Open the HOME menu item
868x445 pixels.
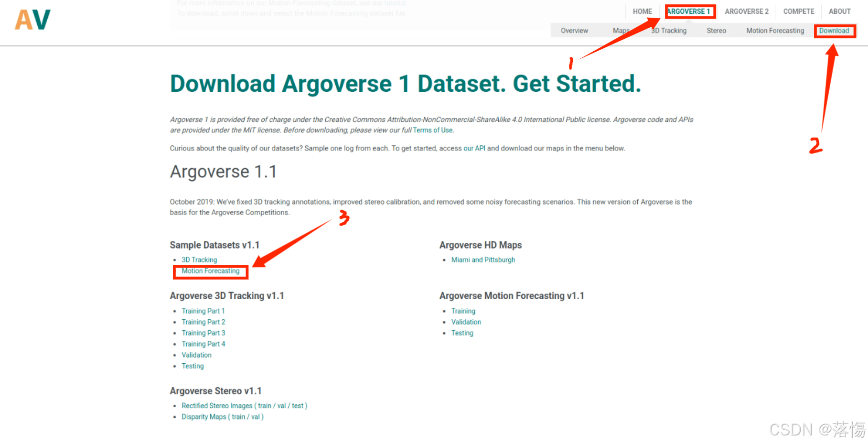(x=642, y=11)
